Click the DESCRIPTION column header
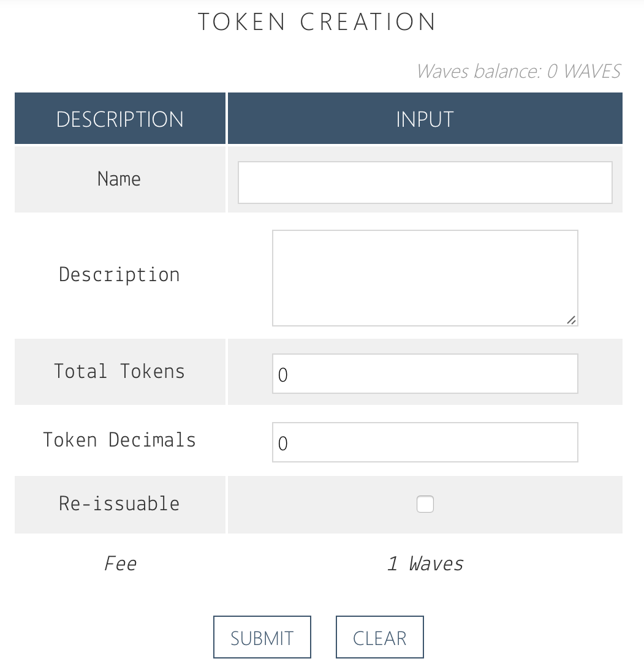644x664 pixels. pos(120,119)
